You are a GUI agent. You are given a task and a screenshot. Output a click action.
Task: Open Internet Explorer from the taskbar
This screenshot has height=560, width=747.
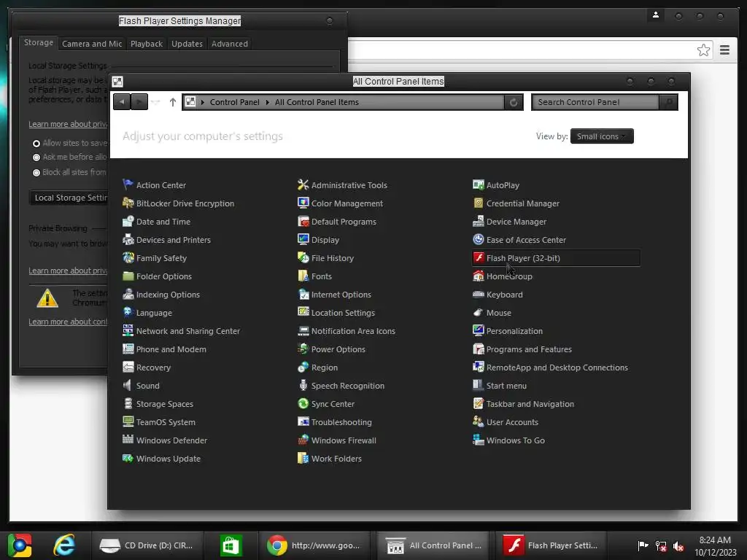point(64,545)
